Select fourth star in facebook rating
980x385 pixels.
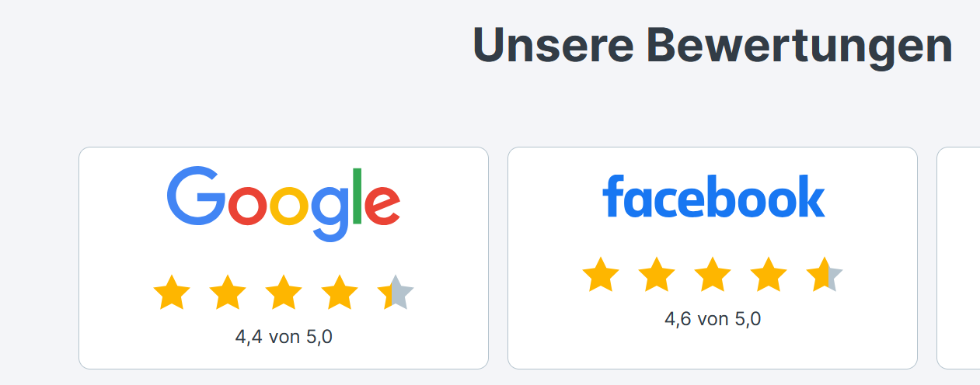coord(769,276)
